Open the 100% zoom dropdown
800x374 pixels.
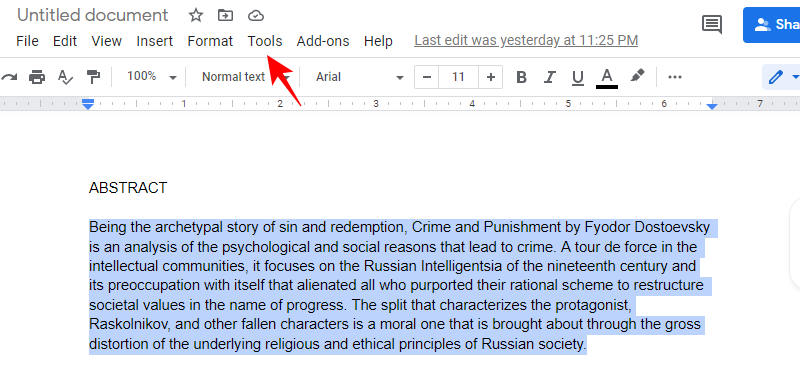[152, 77]
